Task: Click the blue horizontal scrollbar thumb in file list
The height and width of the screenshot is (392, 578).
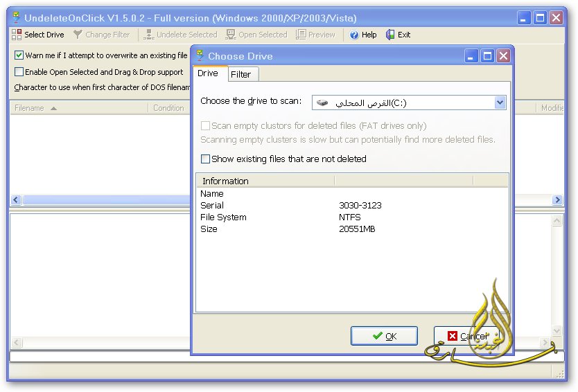Action: tap(107, 199)
